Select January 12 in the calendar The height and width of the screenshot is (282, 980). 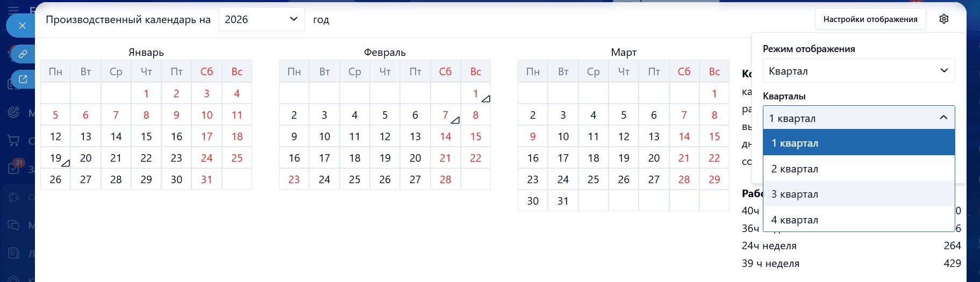55,136
